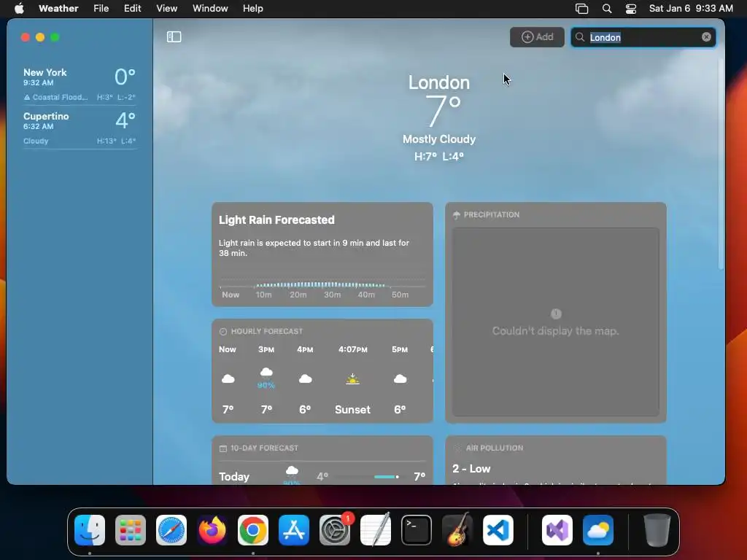Open Spotlight search in menu bar
Screen dimensions: 747x560
[x=606, y=9]
